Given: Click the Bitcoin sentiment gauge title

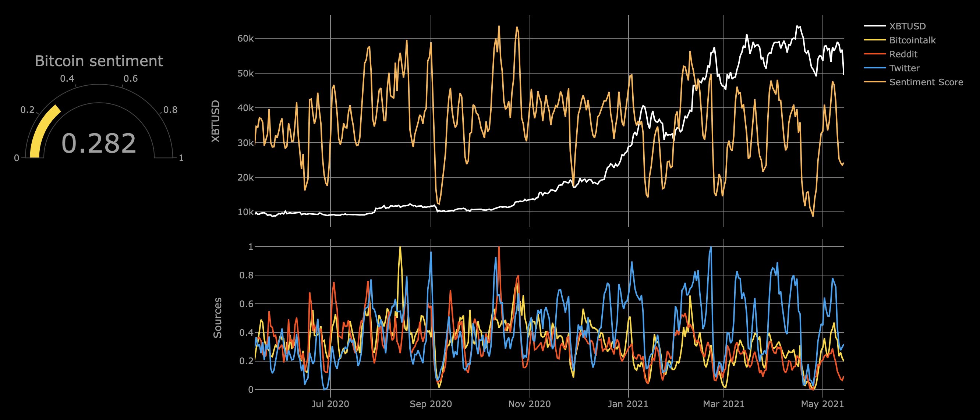Looking at the screenshot, I should tap(99, 61).
